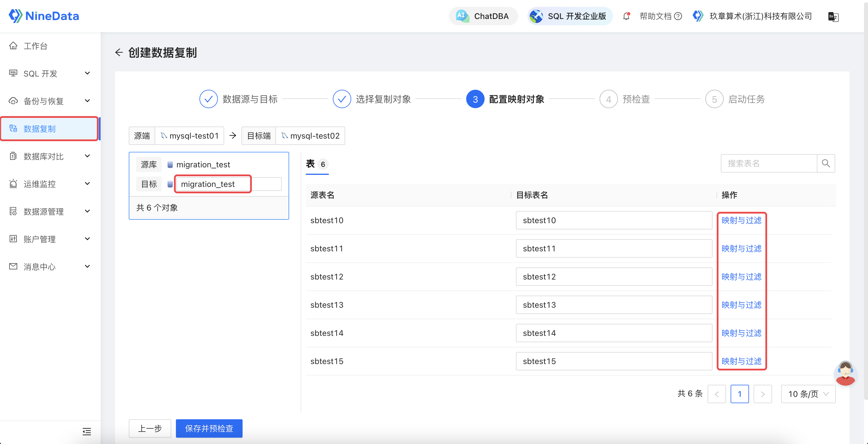Viewport: 868px width, 444px height.
Task: Go to 工作台 home in sidebar
Action: coord(35,46)
